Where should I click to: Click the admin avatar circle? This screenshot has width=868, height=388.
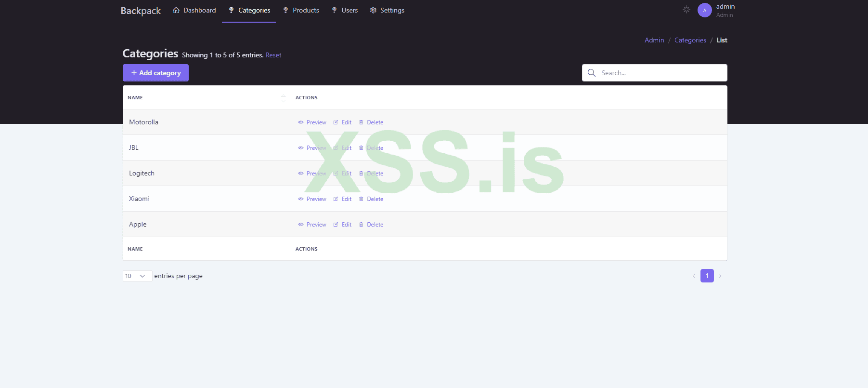[x=705, y=10]
